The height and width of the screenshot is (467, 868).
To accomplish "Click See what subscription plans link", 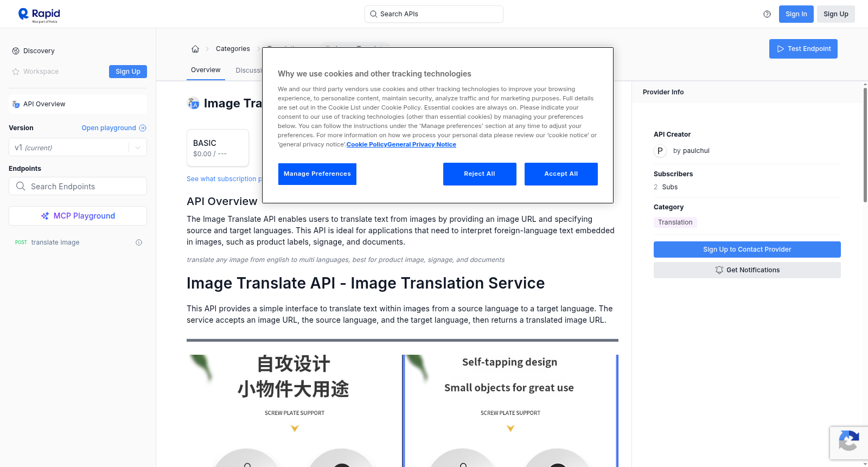I will click(224, 179).
